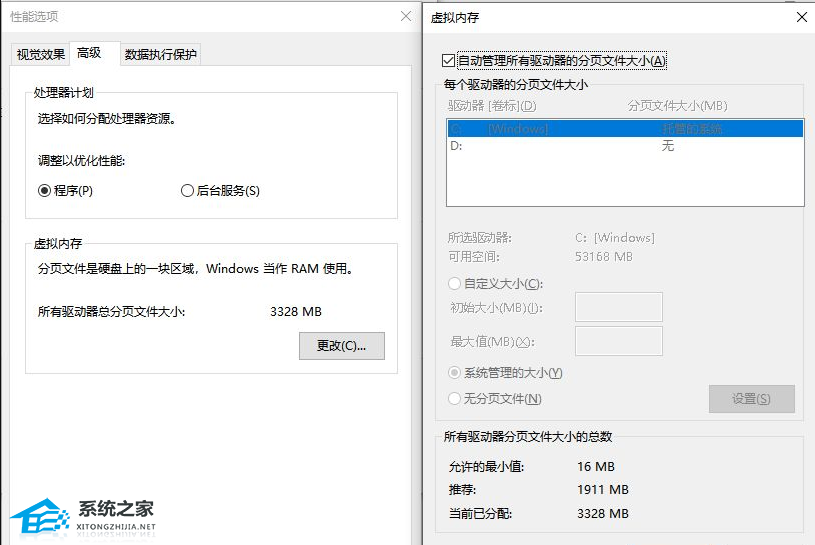Click the 驱动器 [卷标] column header
815x545 pixels.
point(492,106)
